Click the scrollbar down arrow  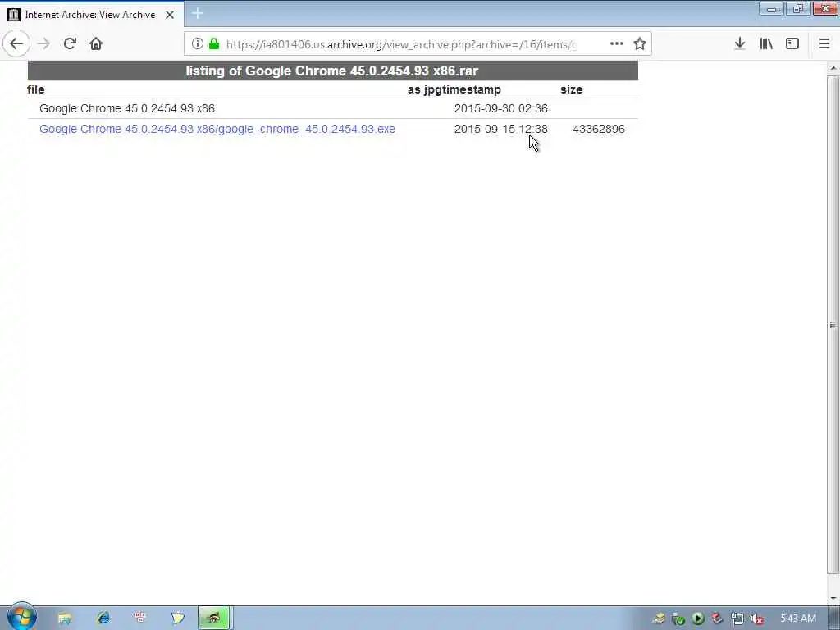coord(833,598)
